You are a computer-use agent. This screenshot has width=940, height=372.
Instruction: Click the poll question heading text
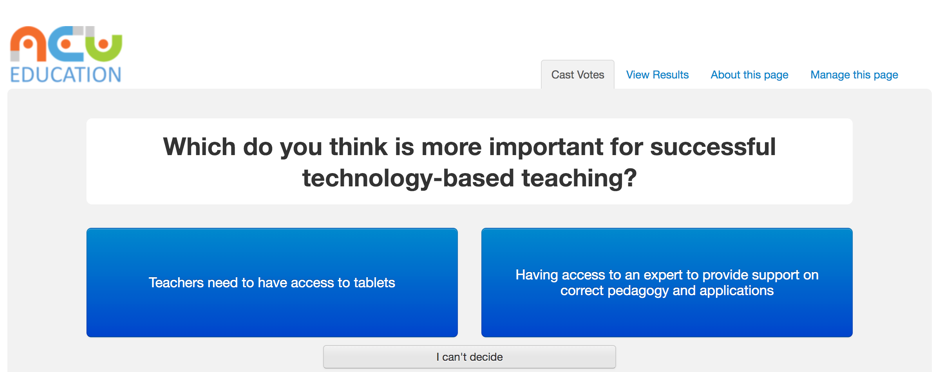(469, 162)
